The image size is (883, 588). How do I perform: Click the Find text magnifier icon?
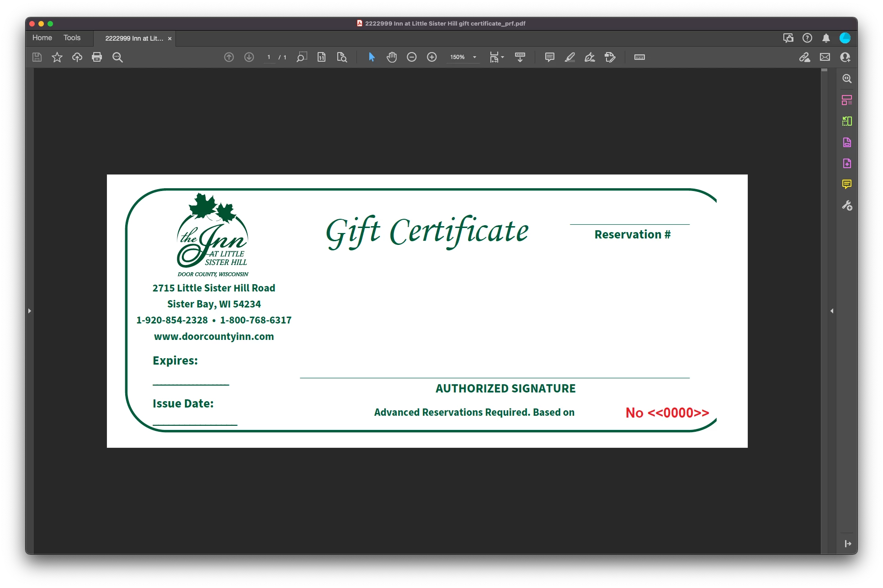(117, 57)
